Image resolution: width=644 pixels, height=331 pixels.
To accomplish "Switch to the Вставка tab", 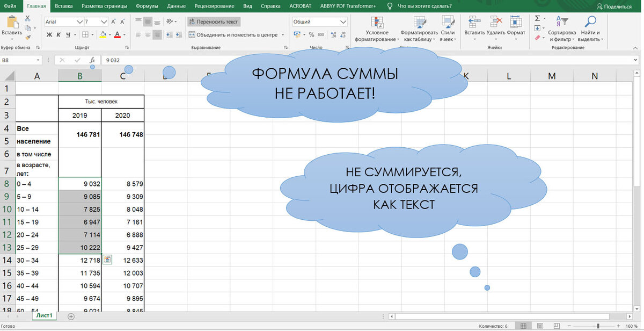I will [63, 6].
